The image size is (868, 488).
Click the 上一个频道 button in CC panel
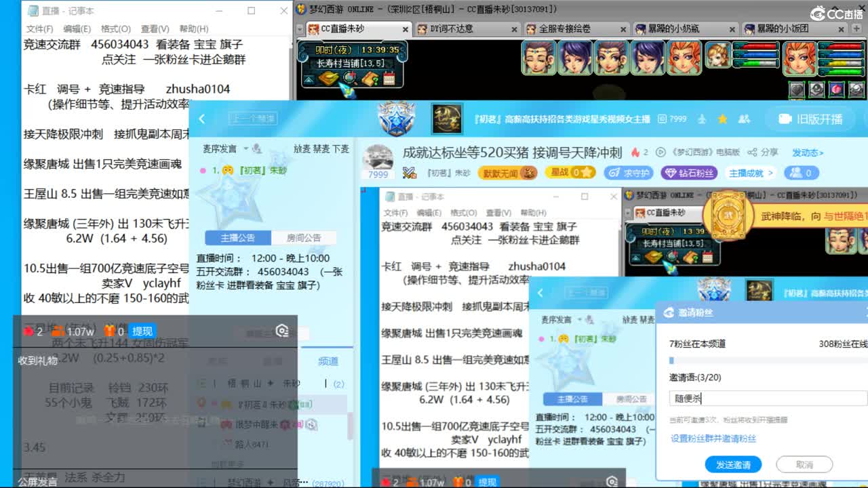coord(254,119)
